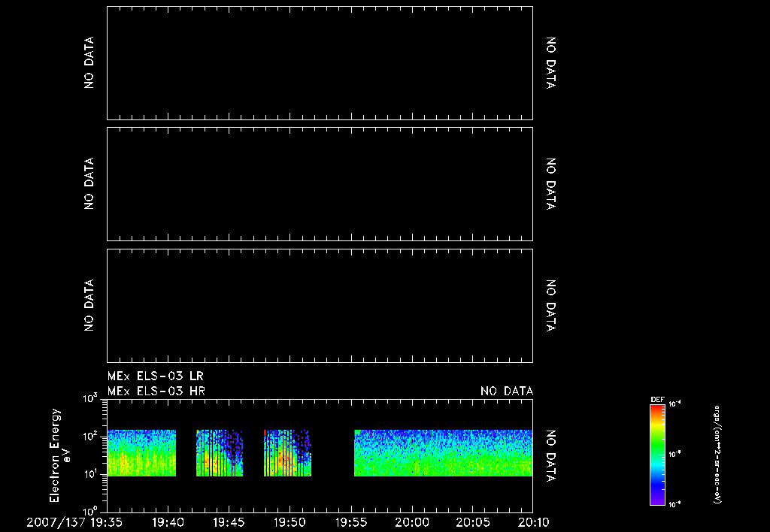770x532 pixels.
Task: Click NO DATA label left of third panel
Action: (89, 305)
